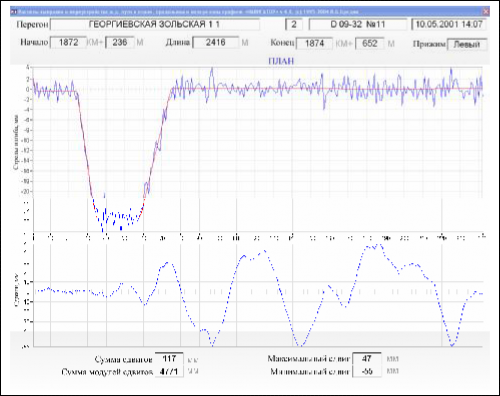
Task: Click the 'Конец' label
Action: [x=282, y=43]
